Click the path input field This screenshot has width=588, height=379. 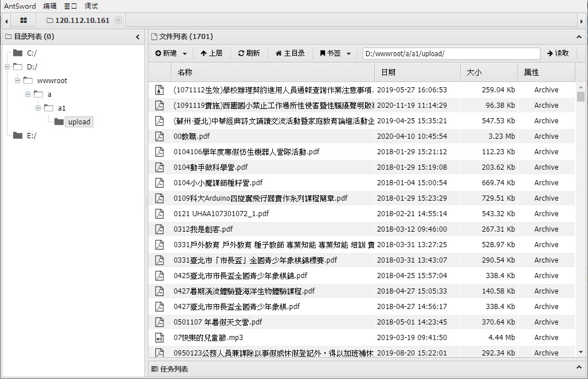point(451,54)
